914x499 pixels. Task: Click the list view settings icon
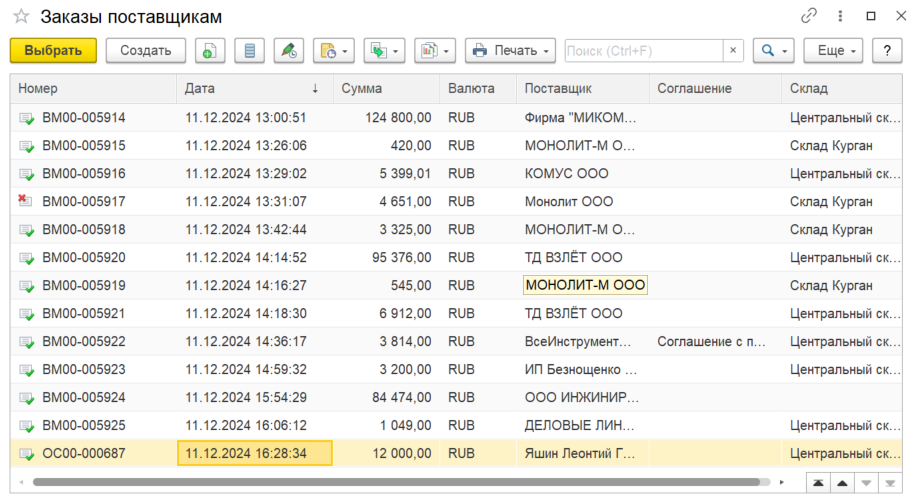tap(249, 51)
